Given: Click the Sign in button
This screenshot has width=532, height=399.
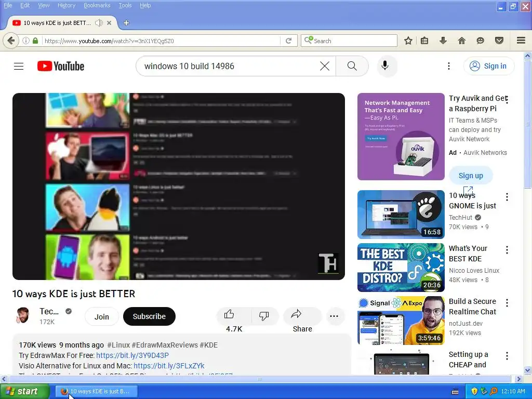Looking at the screenshot, I should [488, 66].
